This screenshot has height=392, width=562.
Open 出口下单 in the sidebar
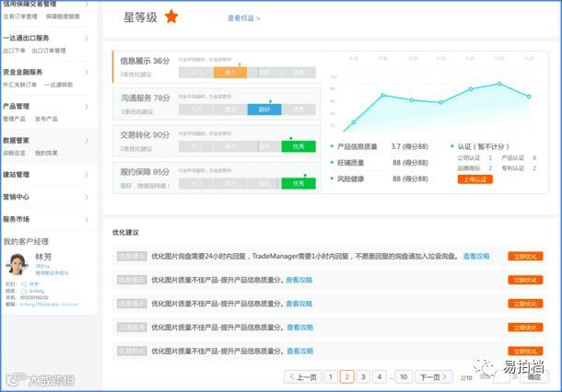(x=14, y=51)
